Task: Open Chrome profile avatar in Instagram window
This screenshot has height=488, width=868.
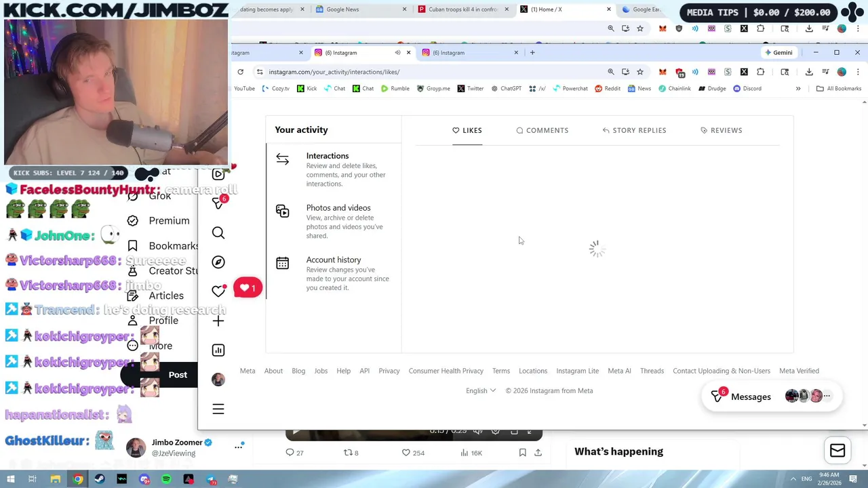Action: tap(842, 72)
